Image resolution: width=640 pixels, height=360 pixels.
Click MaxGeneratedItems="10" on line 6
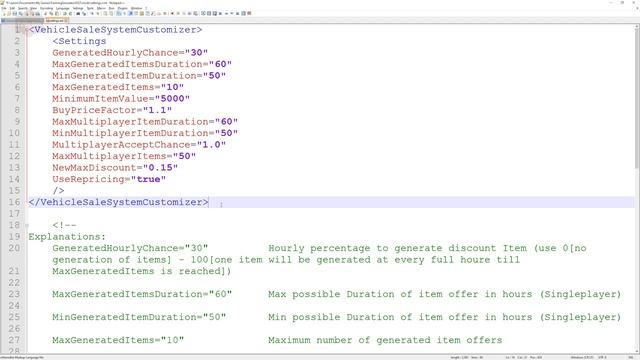point(118,87)
